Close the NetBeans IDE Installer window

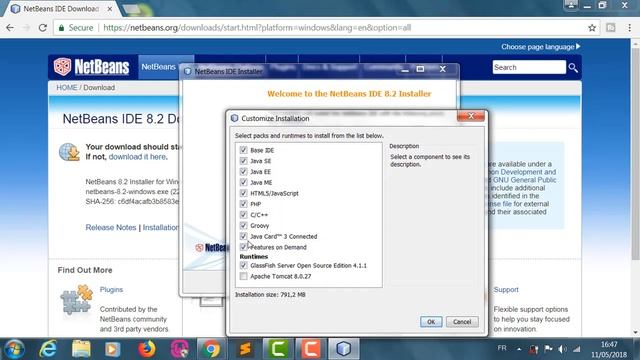(442, 69)
